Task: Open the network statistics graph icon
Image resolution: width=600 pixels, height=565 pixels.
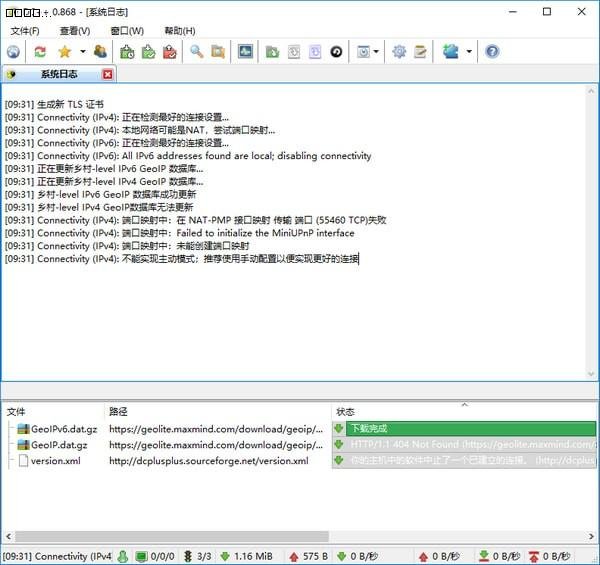Action: (245, 52)
